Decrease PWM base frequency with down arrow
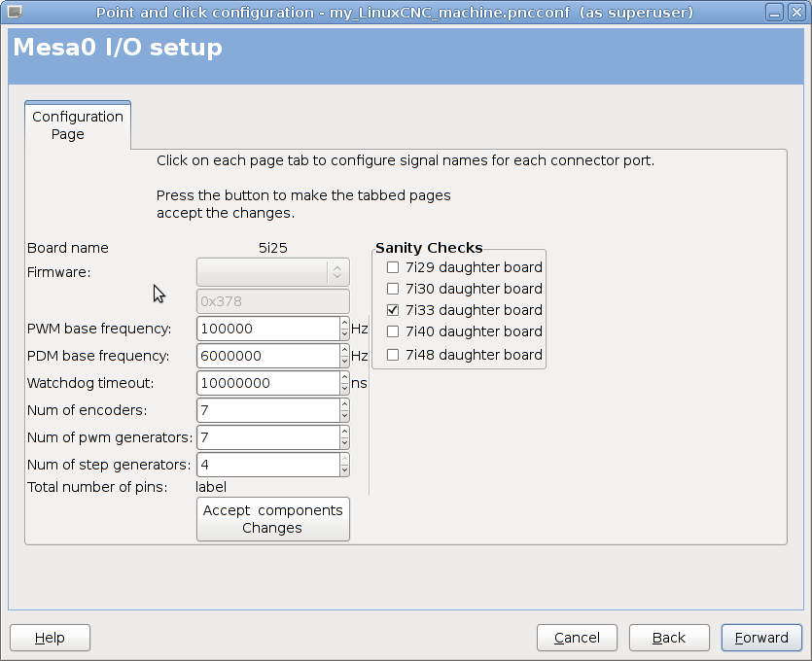This screenshot has width=812, height=661. tap(345, 334)
